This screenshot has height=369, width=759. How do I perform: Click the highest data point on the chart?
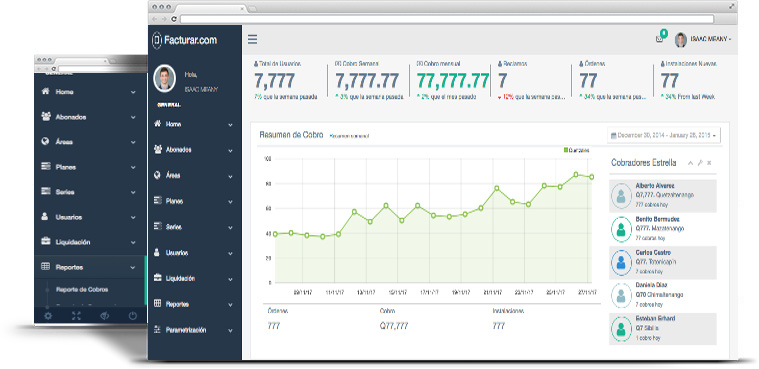click(x=576, y=174)
